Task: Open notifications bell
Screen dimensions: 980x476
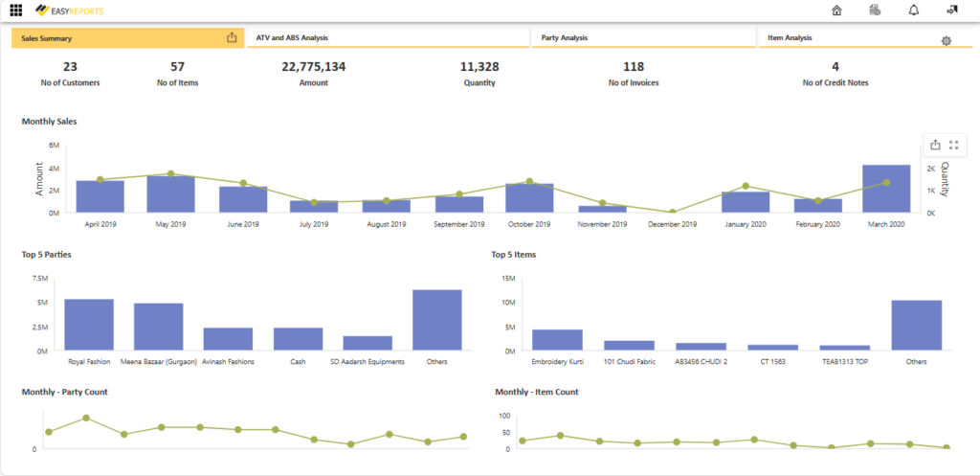Action: click(x=913, y=11)
